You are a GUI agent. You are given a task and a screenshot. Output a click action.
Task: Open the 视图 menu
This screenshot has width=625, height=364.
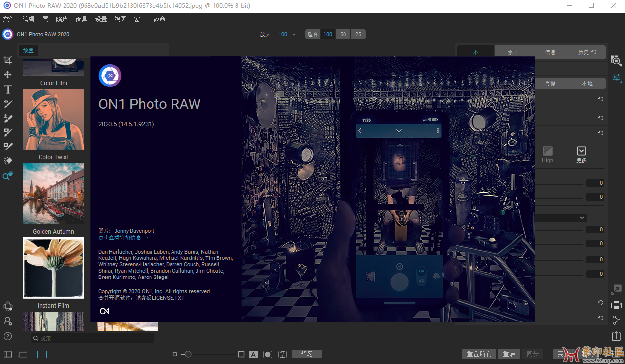click(120, 19)
